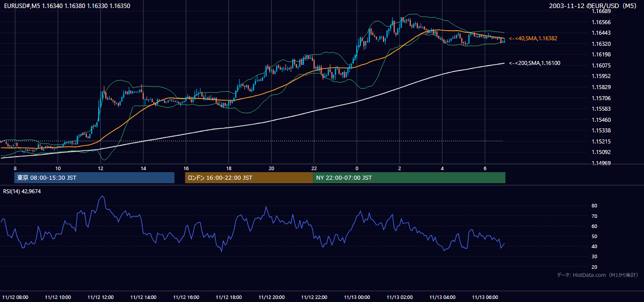The width and height of the screenshot is (644, 302).
Task: Click hour label 16 under price chart
Action: pyautogui.click(x=186, y=168)
